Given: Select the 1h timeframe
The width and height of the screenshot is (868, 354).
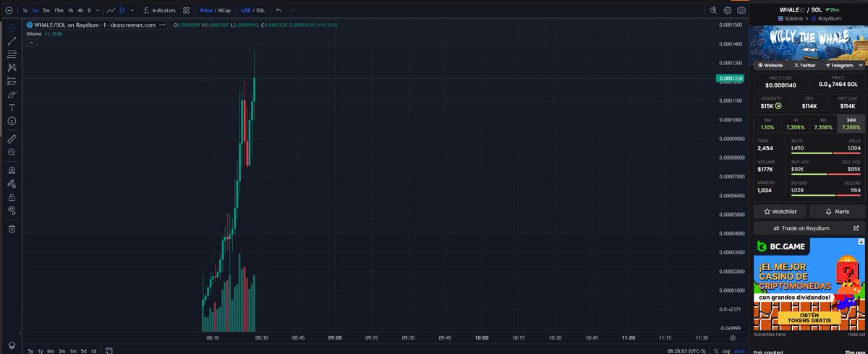Looking at the screenshot, I should coord(70,11).
